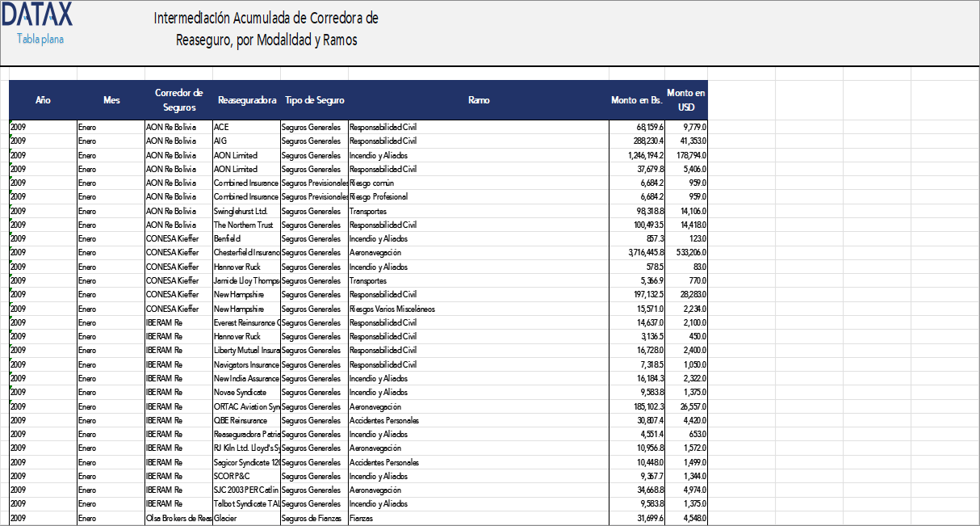Select the ACE reinsurer cell
This screenshot has width=980, height=526.
[221, 127]
